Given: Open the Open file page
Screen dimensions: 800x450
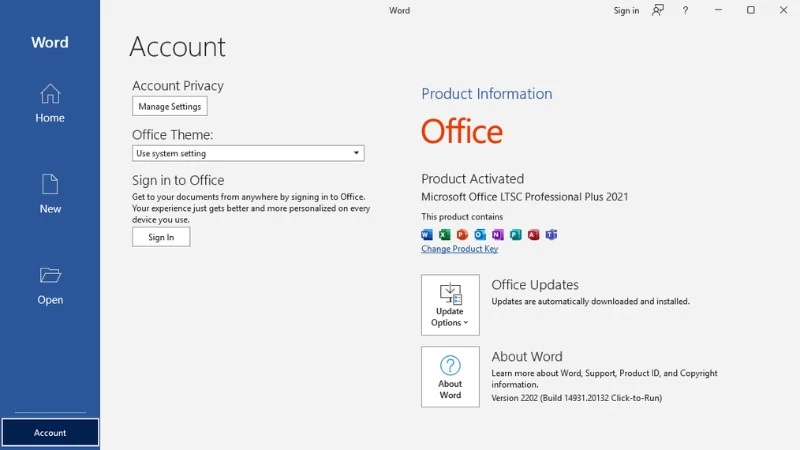Looking at the screenshot, I should click(50, 286).
